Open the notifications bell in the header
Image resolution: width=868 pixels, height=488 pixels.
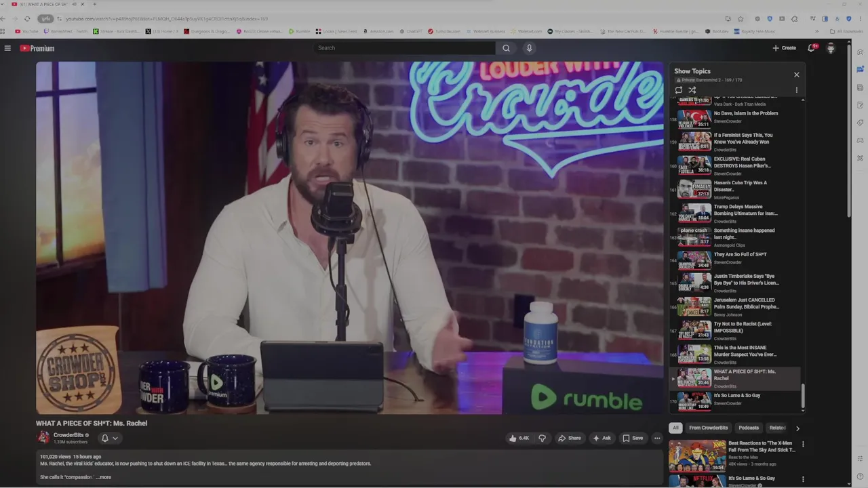pos(811,48)
